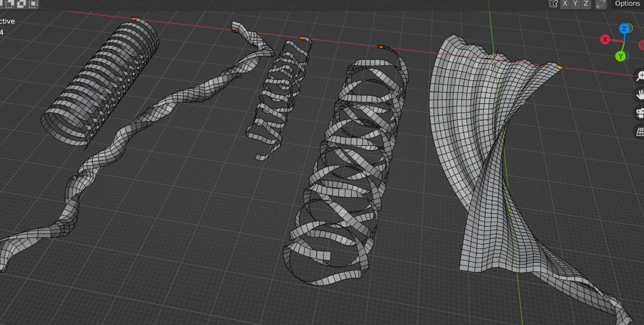This screenshot has width=644, height=325.
Task: Click the magnifier zoom icon on right edge
Action: point(640,75)
